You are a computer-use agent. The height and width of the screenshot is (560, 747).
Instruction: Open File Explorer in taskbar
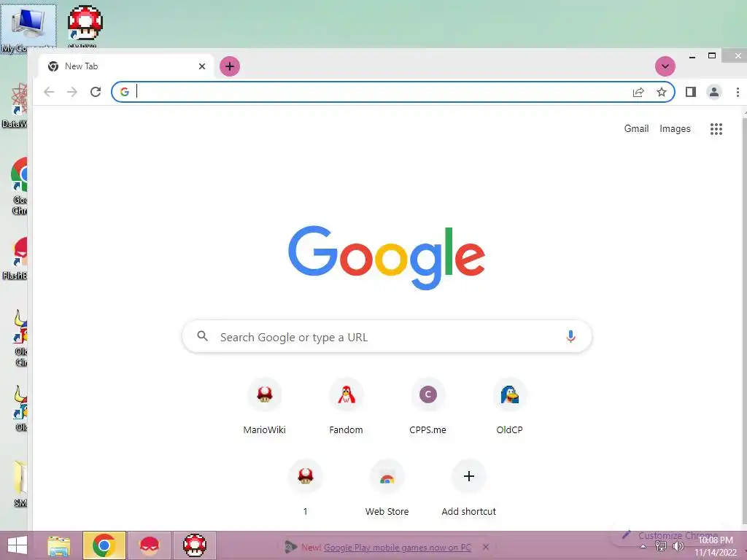(x=59, y=545)
